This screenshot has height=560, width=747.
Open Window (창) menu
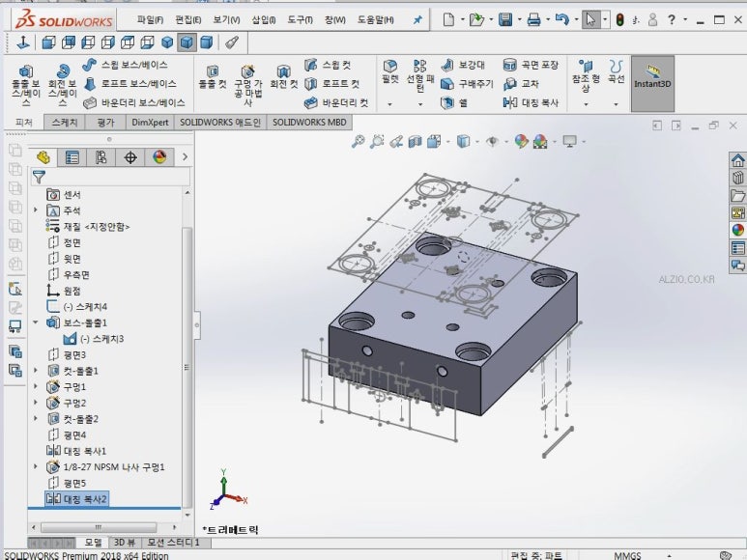(x=335, y=20)
